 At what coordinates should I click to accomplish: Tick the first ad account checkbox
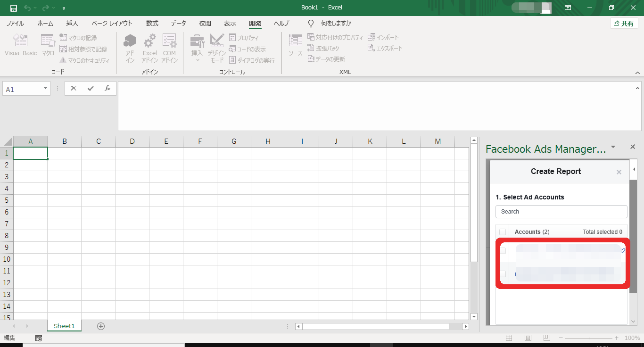503,251
